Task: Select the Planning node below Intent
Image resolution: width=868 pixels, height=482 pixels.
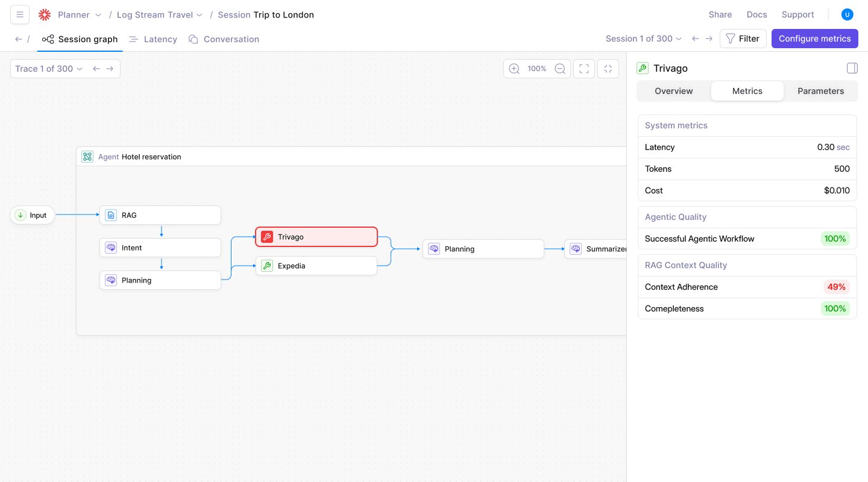Action: [x=160, y=280]
